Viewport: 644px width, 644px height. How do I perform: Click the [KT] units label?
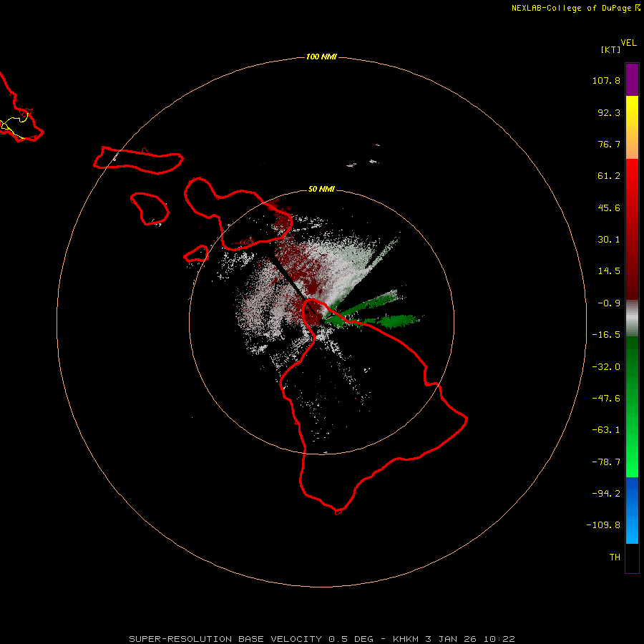click(610, 49)
